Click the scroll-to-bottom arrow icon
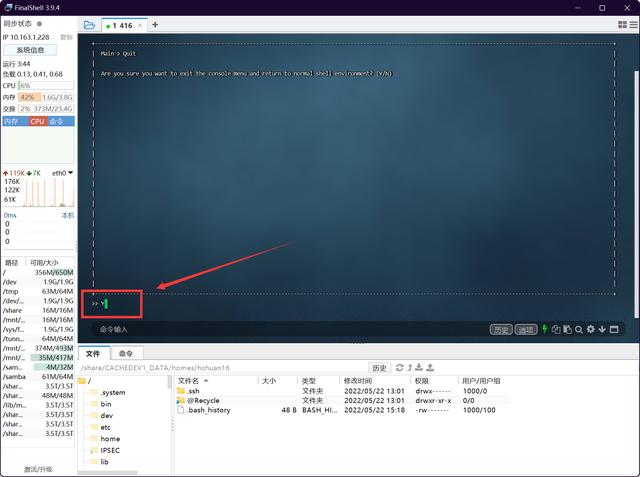This screenshot has height=477, width=640. (602, 329)
